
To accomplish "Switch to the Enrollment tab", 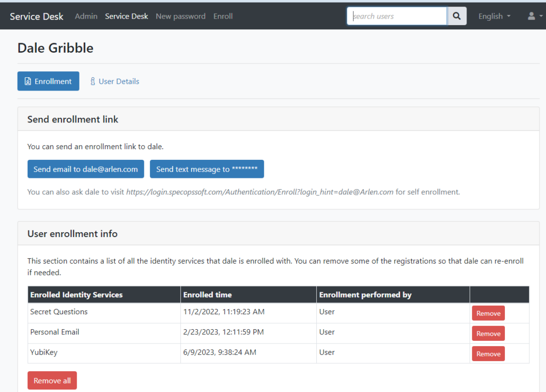I will coord(49,81).
